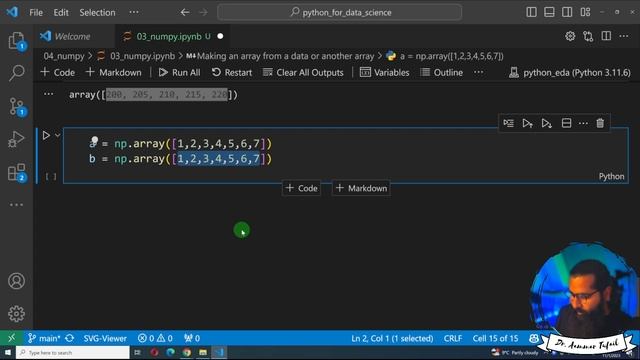Switch to 03_numpy.ipynb tab
This screenshot has width=640, height=360.
[x=173, y=36]
